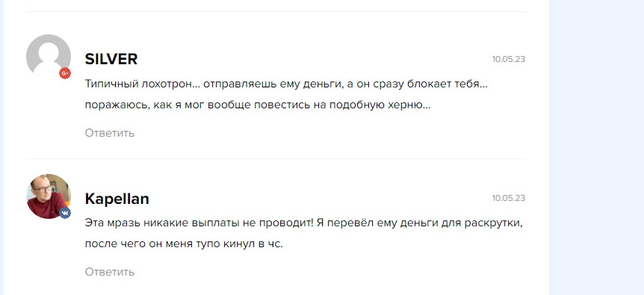Click the light blue sidebar area on the right
644x295 pixels.
596,148
